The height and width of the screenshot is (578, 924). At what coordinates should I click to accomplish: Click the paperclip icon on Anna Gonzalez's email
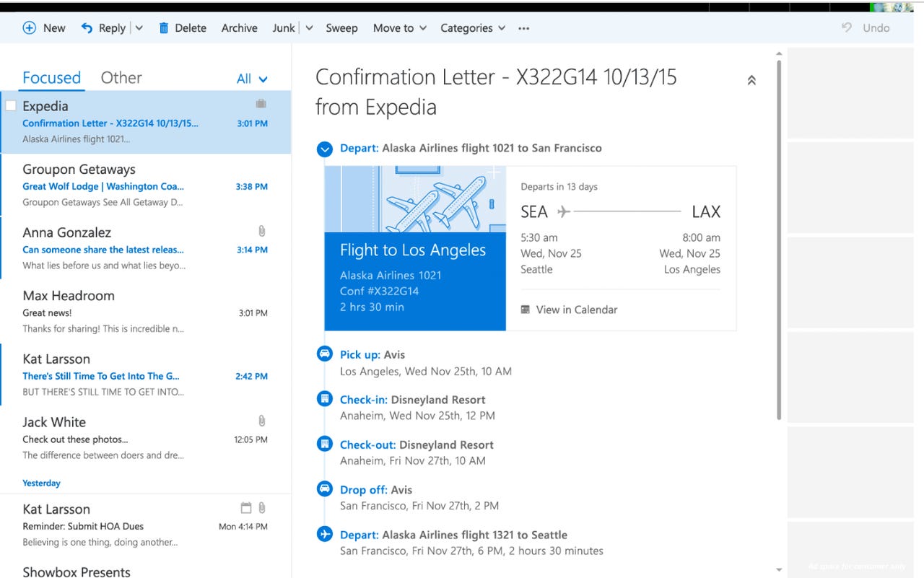pos(261,231)
